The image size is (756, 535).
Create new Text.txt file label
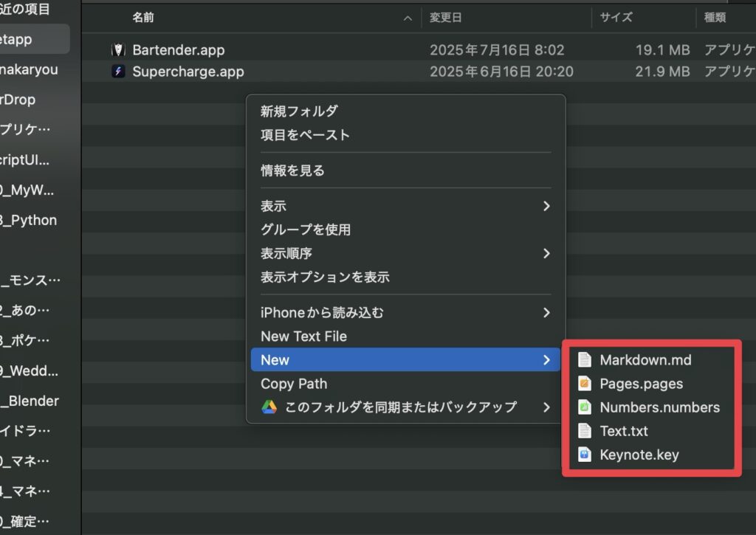click(624, 431)
